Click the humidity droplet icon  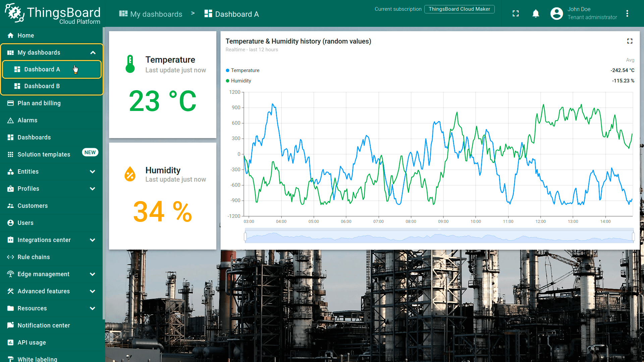[x=130, y=174]
